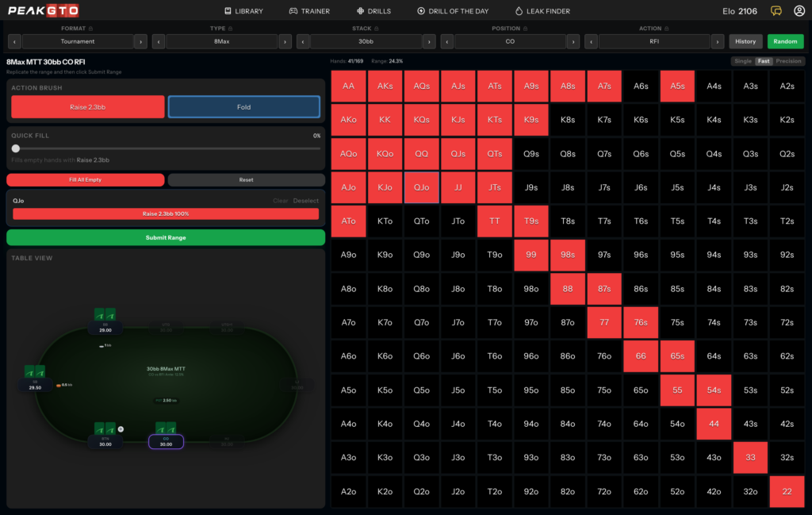The width and height of the screenshot is (812, 515).
Task: Select the CO seat on table
Action: (x=166, y=441)
